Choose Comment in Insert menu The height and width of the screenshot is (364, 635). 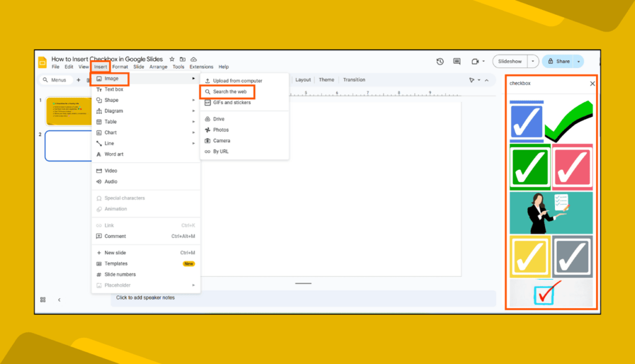pyautogui.click(x=146, y=236)
